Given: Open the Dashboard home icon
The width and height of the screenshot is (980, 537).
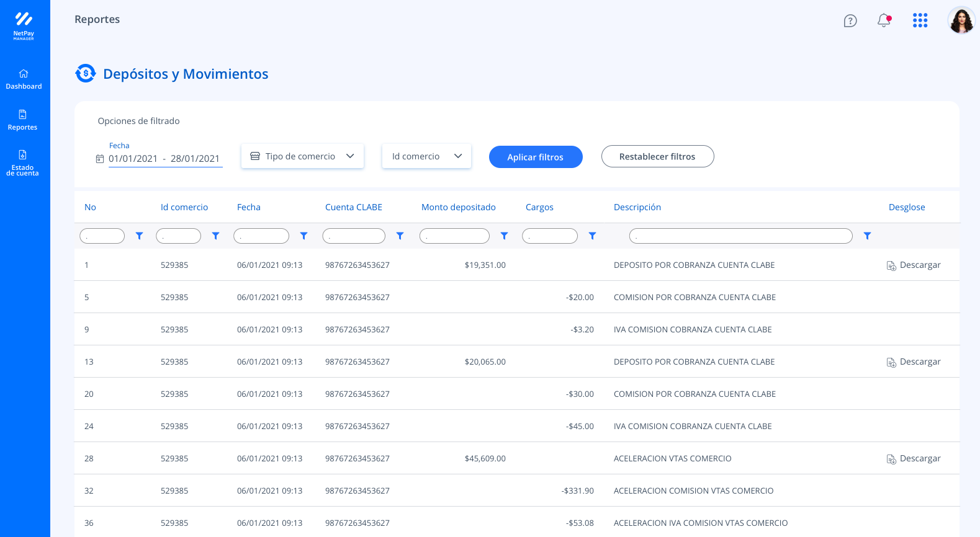Looking at the screenshot, I should [24, 73].
